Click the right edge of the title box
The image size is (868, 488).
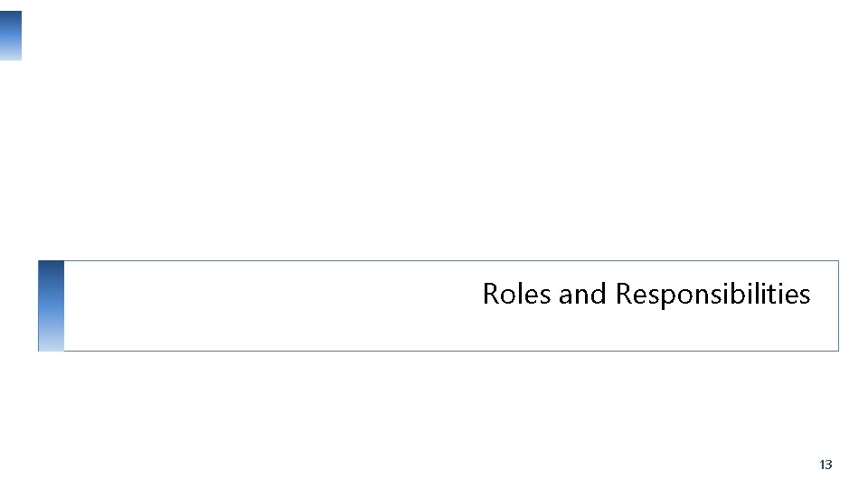point(838,305)
